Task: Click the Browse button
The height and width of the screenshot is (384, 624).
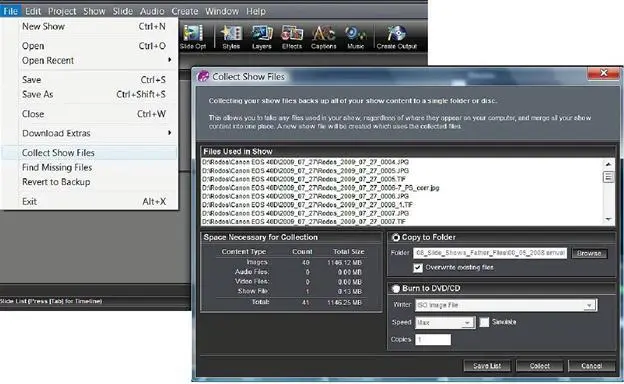Action: [589, 253]
